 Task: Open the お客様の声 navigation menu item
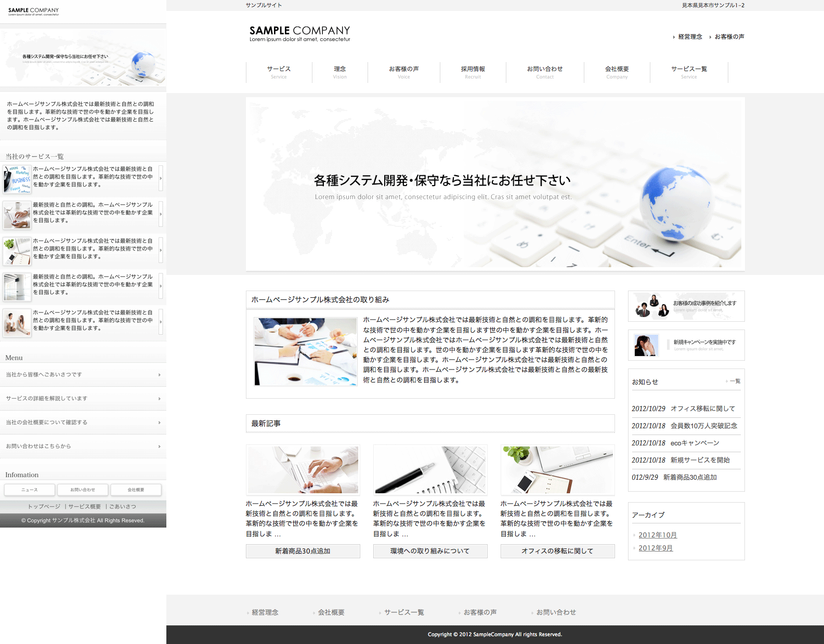coord(403,72)
